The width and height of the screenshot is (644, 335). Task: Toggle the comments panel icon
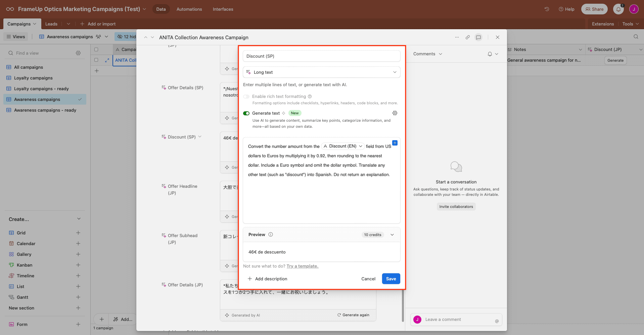click(478, 37)
